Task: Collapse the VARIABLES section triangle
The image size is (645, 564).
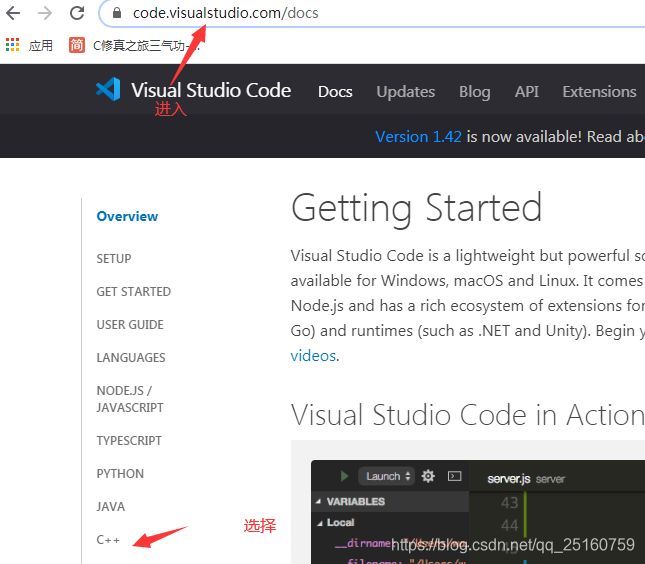Action: [318, 502]
